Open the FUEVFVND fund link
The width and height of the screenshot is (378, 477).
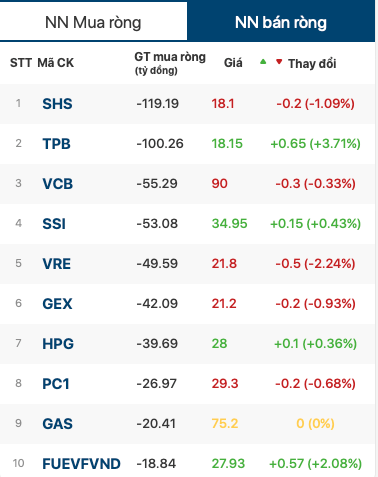tap(81, 464)
